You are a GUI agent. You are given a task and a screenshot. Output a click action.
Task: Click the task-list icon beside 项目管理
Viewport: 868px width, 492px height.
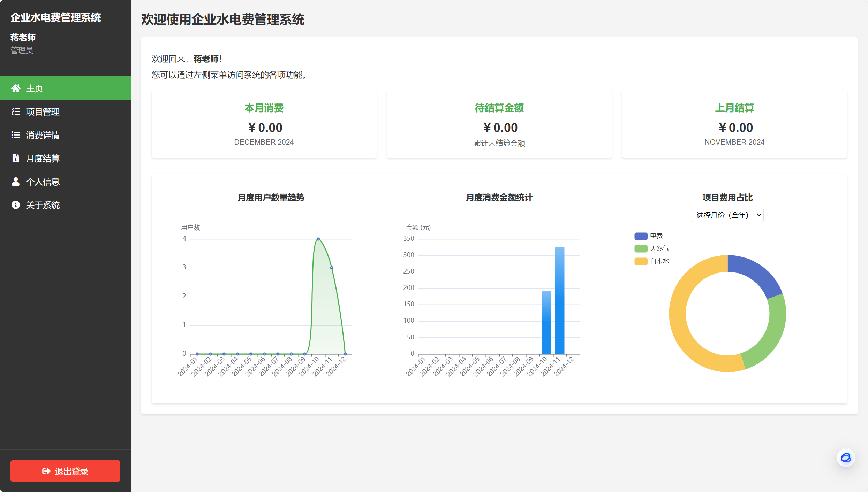click(16, 112)
